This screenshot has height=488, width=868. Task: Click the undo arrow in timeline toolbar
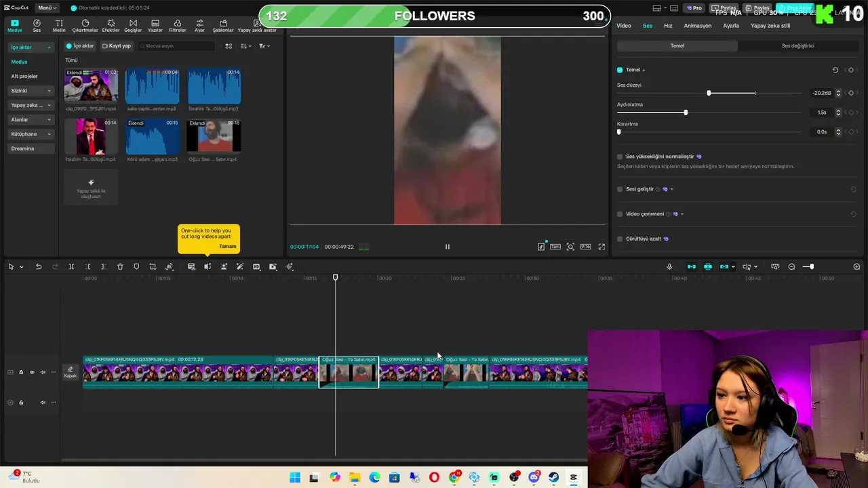[x=39, y=266]
